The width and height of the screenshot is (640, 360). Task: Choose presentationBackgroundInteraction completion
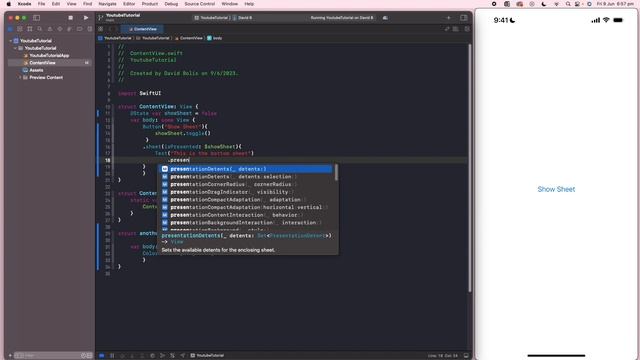(246, 222)
